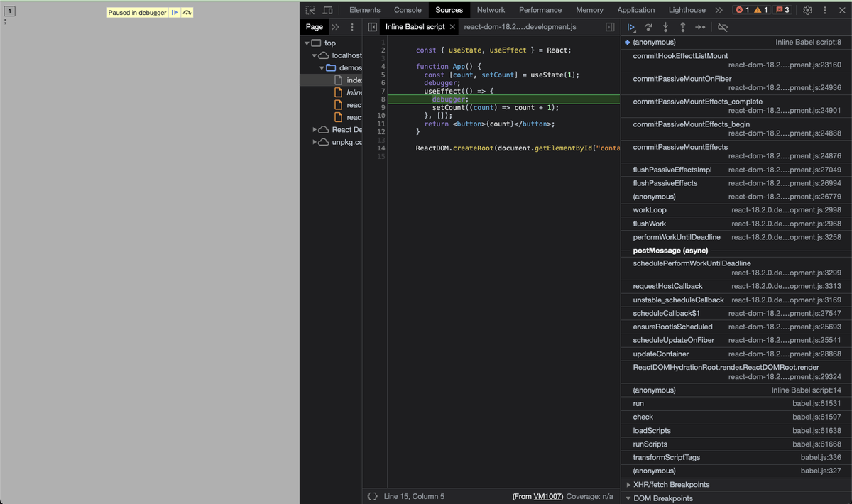Select runScripts call frame
Viewport: 852px width, 504px height.
click(x=736, y=444)
